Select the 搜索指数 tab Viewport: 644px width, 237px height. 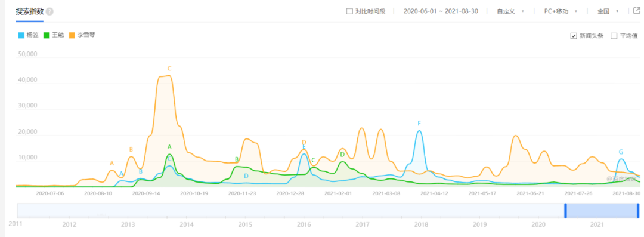[x=30, y=11]
